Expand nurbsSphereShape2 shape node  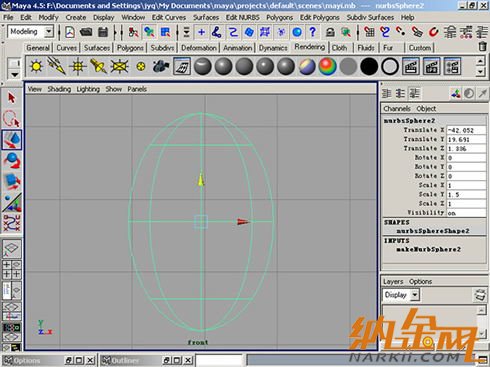tap(433, 231)
